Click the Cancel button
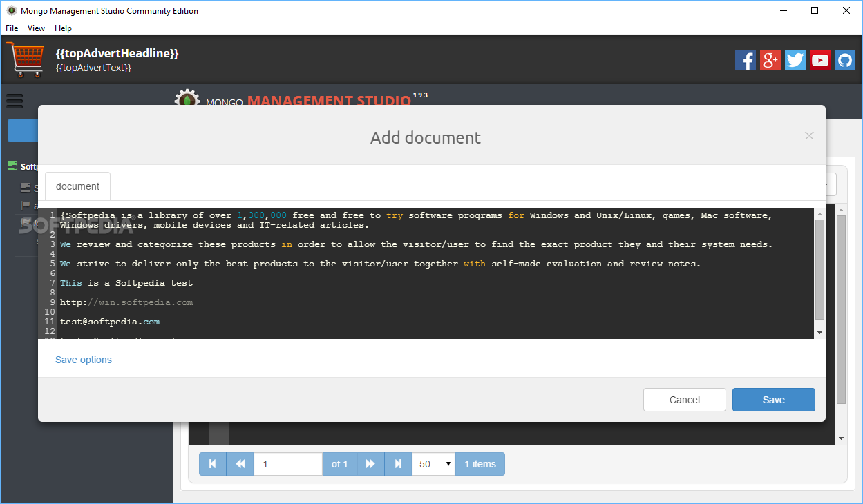 685,400
